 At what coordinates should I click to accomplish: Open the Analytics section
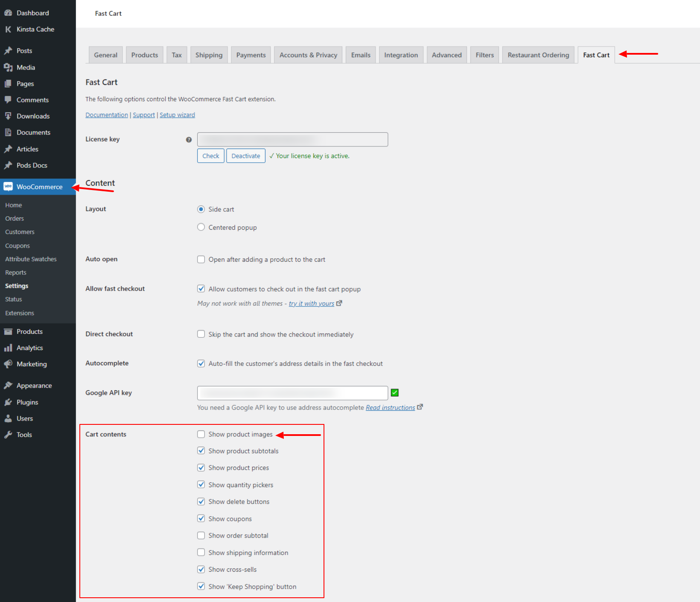[x=29, y=348]
